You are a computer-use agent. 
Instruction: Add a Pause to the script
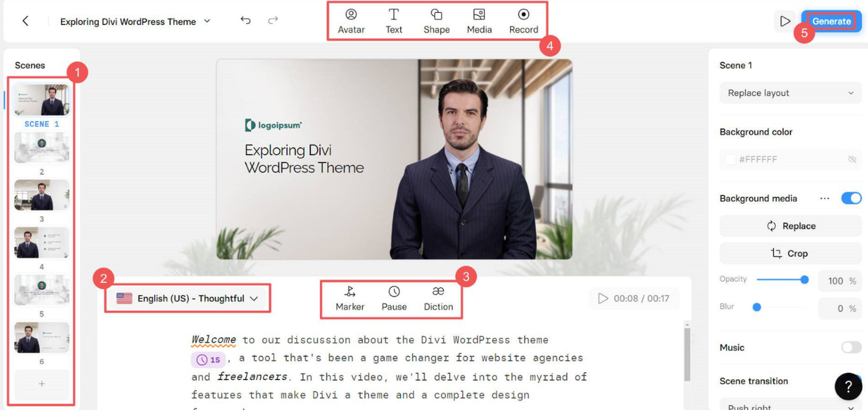[394, 298]
